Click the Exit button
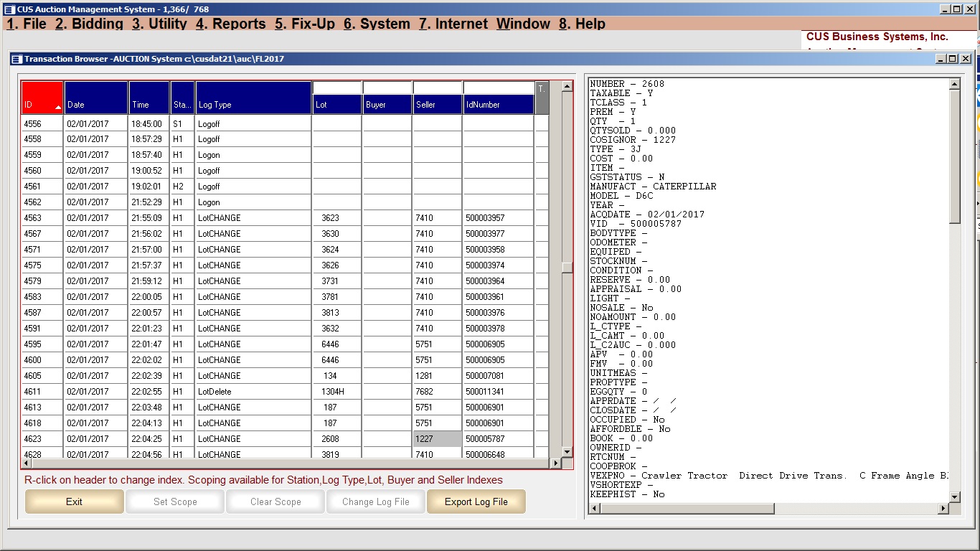Image resolution: width=980 pixels, height=551 pixels. coord(74,501)
